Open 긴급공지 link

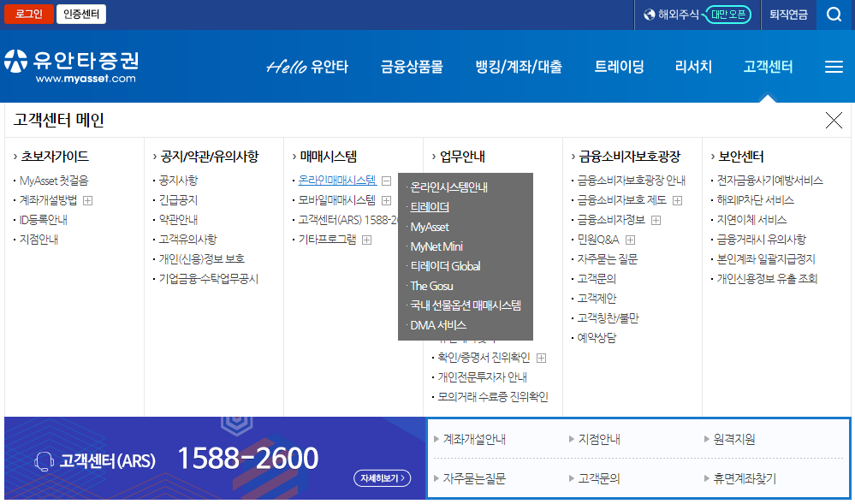tap(178, 200)
